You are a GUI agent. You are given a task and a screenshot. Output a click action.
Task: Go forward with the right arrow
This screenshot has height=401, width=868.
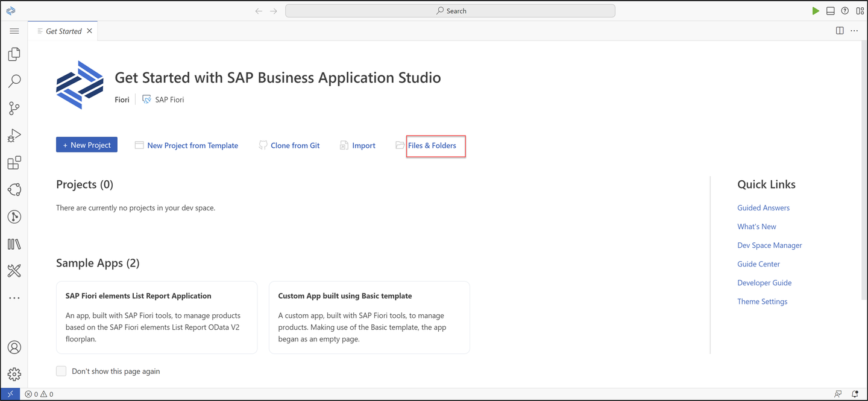pos(274,11)
